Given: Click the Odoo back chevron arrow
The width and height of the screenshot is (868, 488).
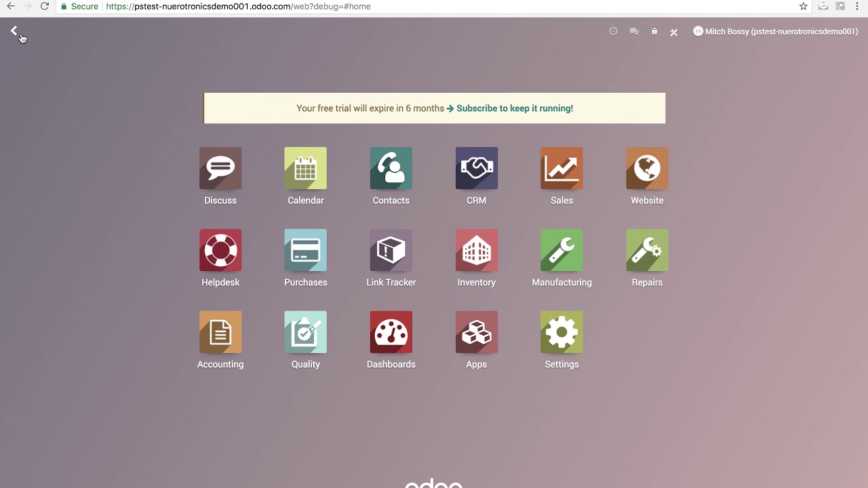Looking at the screenshot, I should coord(14,30).
